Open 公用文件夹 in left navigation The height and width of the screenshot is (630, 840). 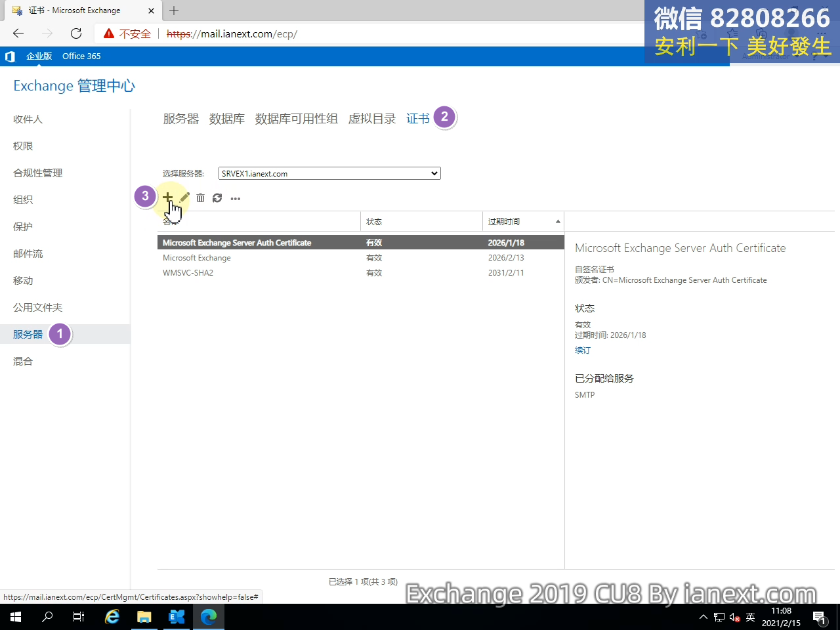click(38, 307)
